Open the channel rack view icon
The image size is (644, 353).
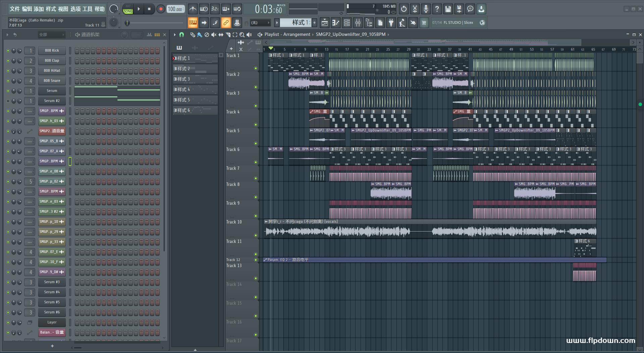347,23
